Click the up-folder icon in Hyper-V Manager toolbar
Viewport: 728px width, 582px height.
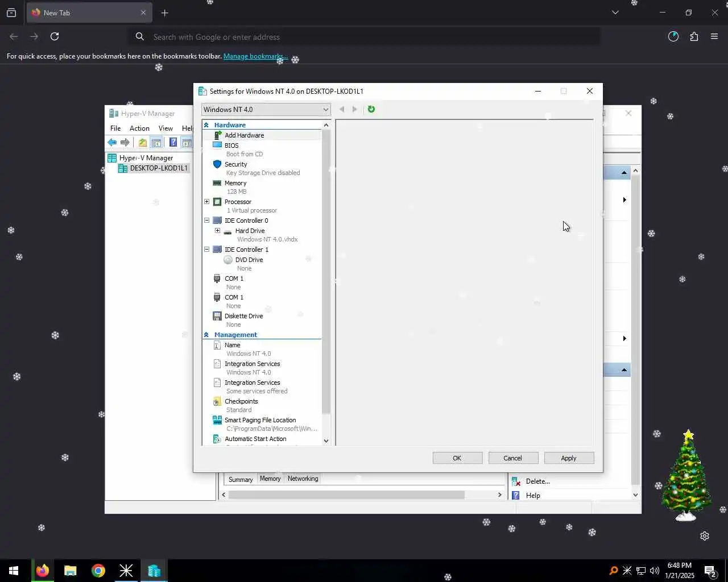pyautogui.click(x=143, y=143)
